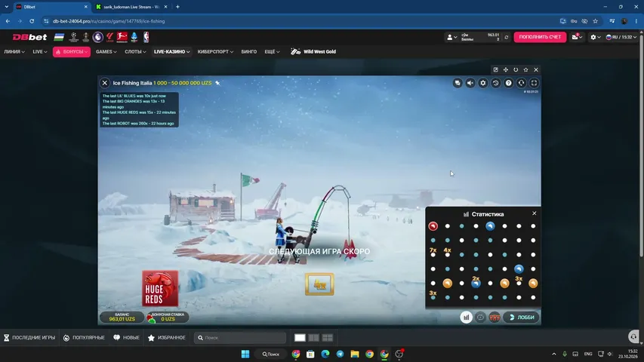Screen dimensions: 644x362
Task: Expand the ЛИНИЯ menu
Action: pos(14,52)
